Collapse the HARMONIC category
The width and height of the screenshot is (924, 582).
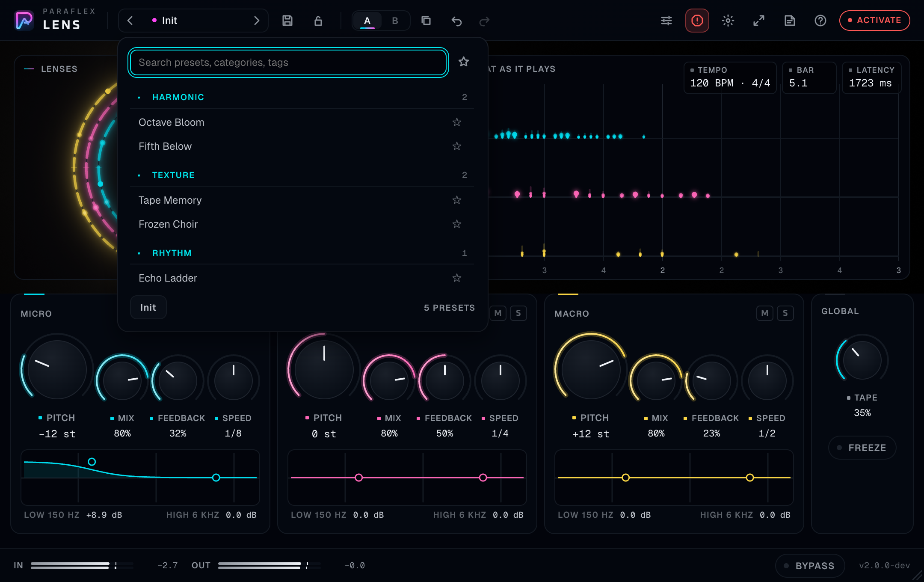coord(302,98)
